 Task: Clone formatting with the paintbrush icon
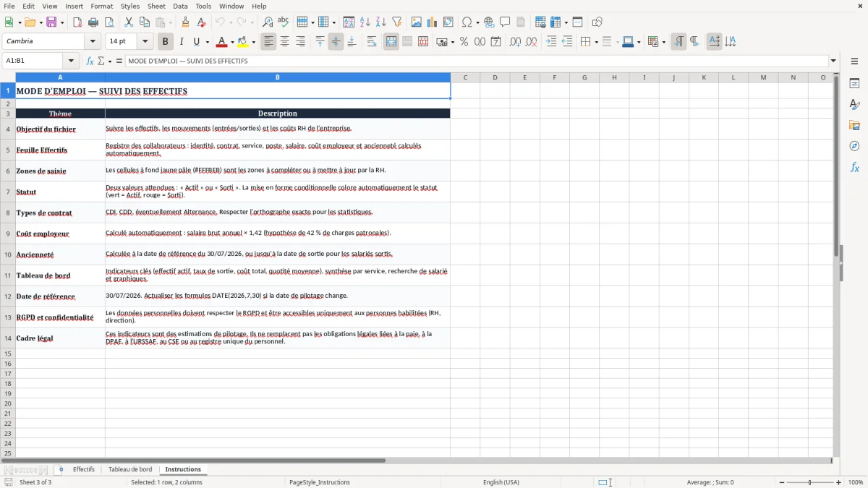185,22
